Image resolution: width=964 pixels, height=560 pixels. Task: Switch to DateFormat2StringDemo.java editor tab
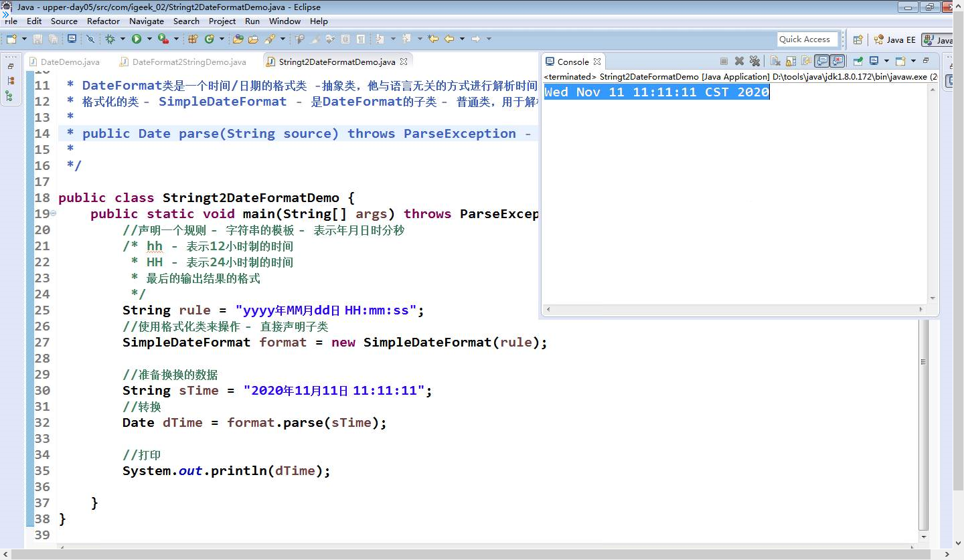[183, 62]
